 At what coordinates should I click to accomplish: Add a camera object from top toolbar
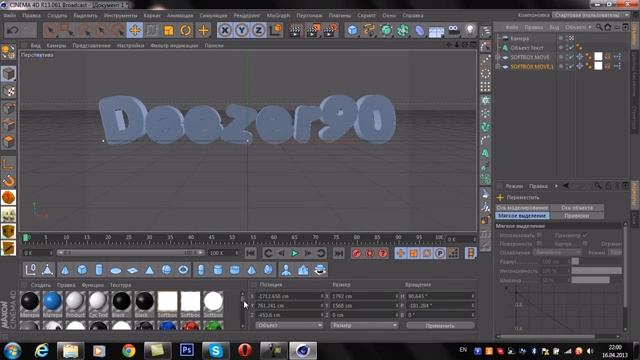tap(453, 30)
